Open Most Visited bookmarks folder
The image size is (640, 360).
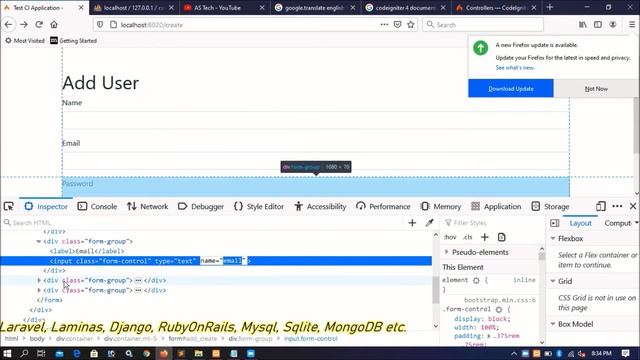[24, 40]
